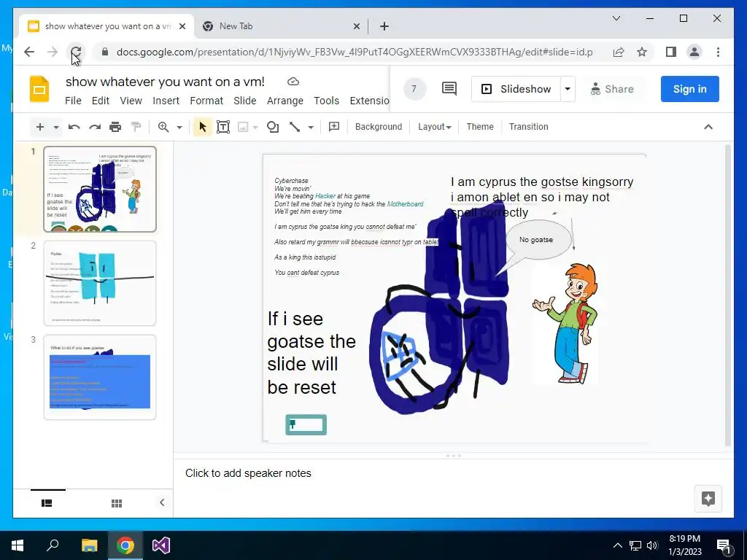Select slide 3 thumbnail
Viewport: 747px width, 560px height.
click(x=100, y=377)
